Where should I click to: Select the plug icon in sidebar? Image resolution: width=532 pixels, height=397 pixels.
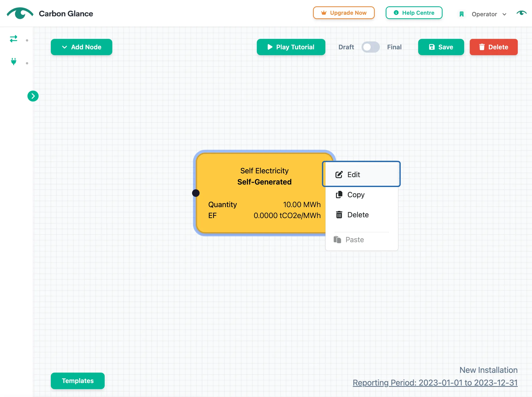click(14, 62)
